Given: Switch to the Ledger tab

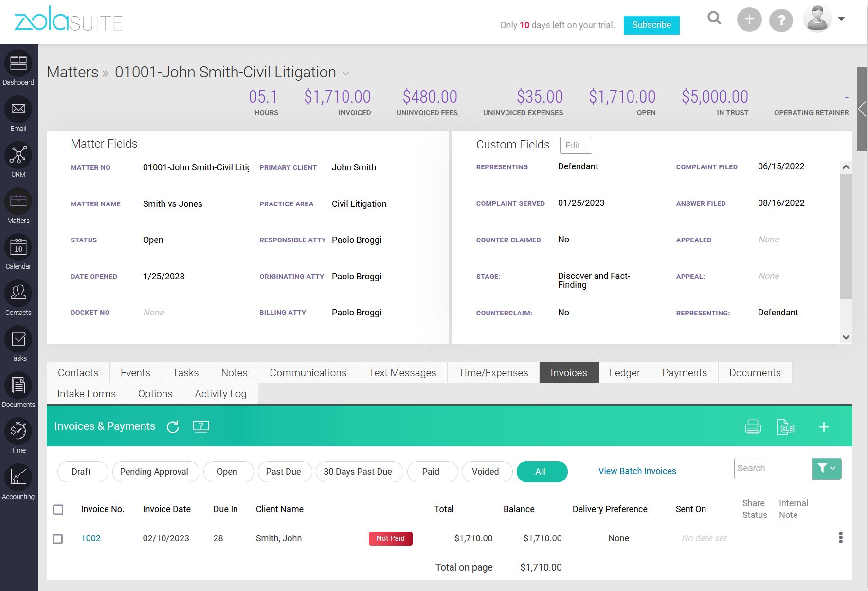Looking at the screenshot, I should (624, 372).
